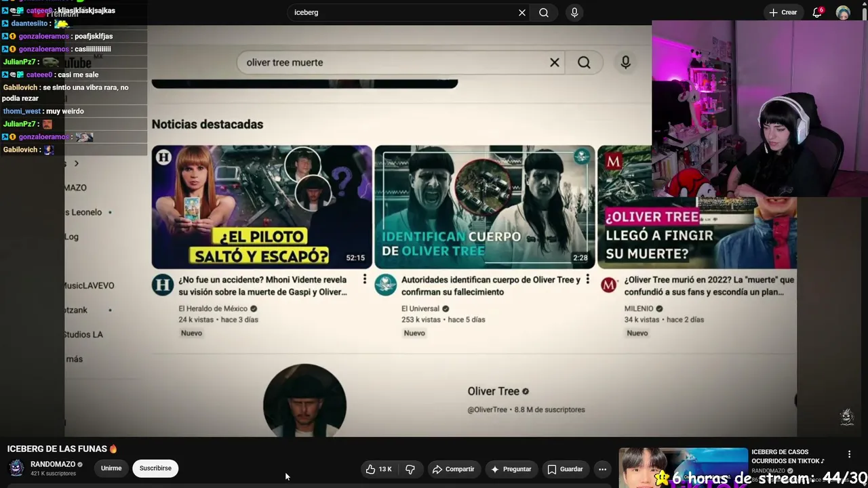Click "253 k vistas" under El Universal
Viewport: 868px width, 488px height.
click(421, 319)
